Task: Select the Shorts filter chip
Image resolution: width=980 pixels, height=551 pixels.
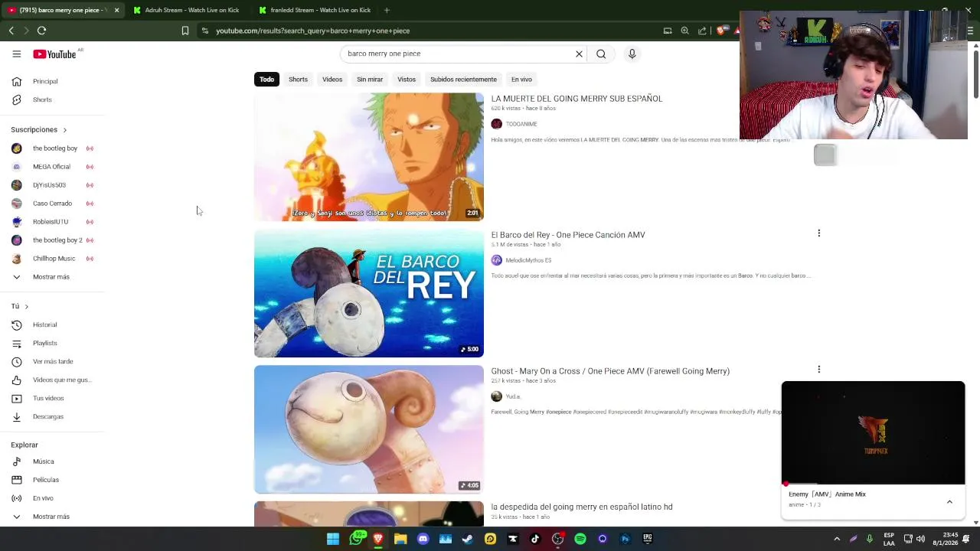Action: pyautogui.click(x=298, y=80)
